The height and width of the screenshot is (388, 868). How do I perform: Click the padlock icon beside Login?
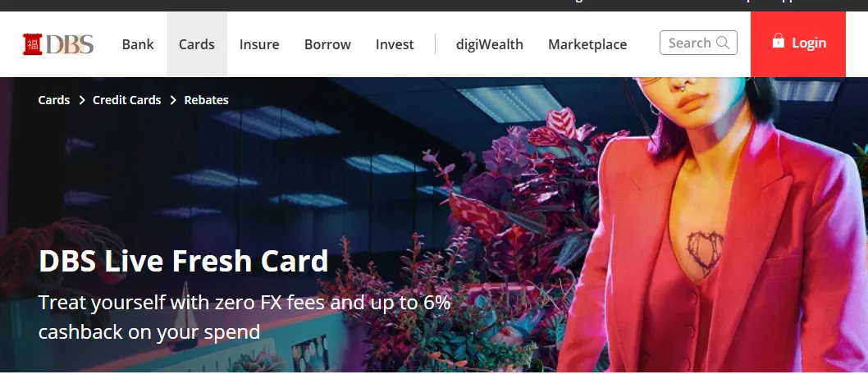(779, 40)
